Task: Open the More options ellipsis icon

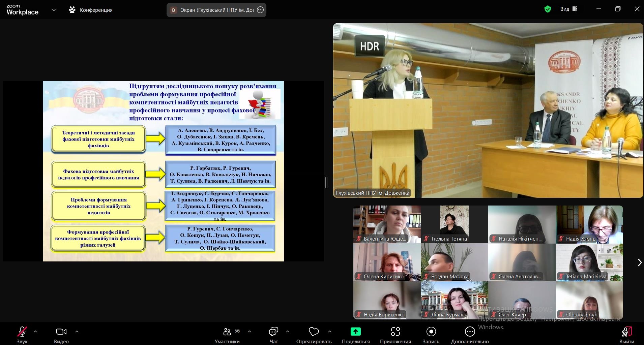Action: coord(470,332)
